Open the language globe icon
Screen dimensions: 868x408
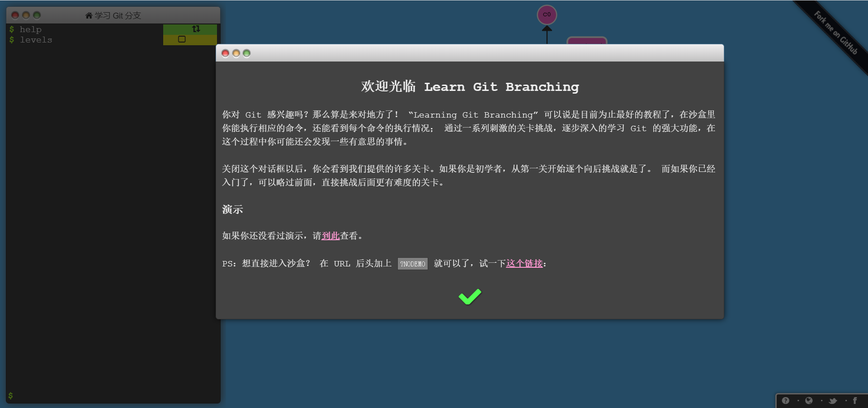809,401
